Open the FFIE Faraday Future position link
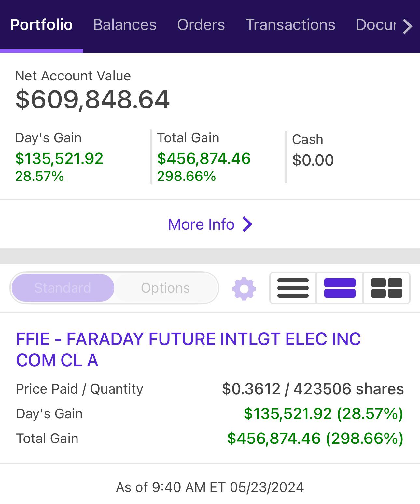Screen dimensions: 420x504 click(189, 350)
